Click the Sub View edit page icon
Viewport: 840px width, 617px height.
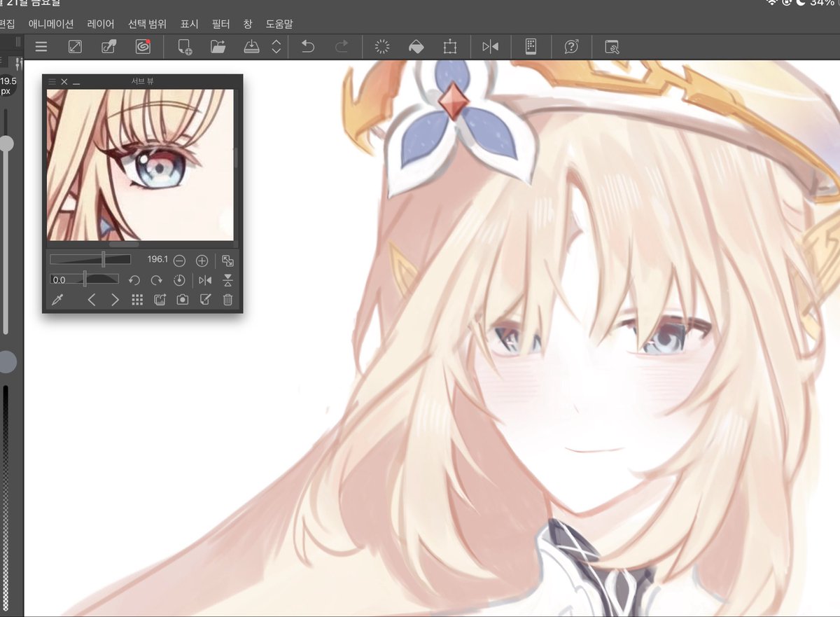pos(205,300)
